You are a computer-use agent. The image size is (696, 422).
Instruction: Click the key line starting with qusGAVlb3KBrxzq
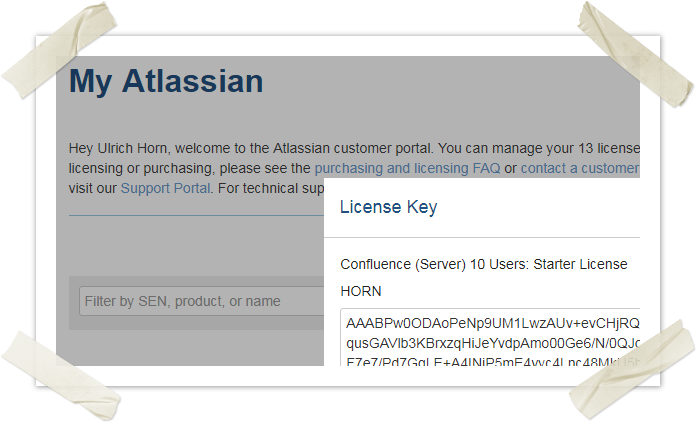(x=492, y=340)
